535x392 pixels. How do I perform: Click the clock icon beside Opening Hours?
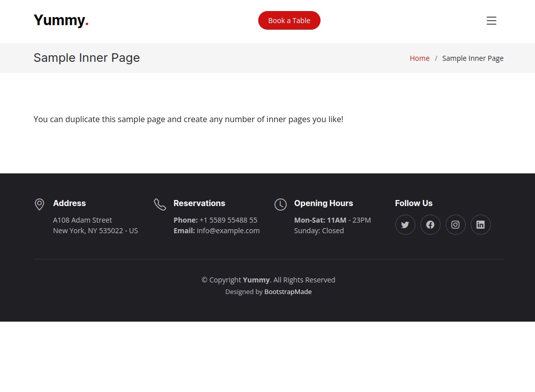coord(280,204)
